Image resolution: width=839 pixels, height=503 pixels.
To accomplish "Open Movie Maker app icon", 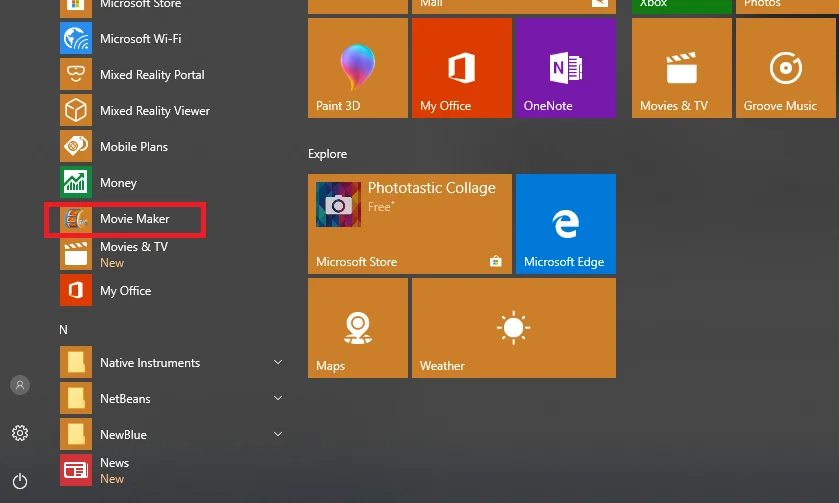I will point(75,219).
